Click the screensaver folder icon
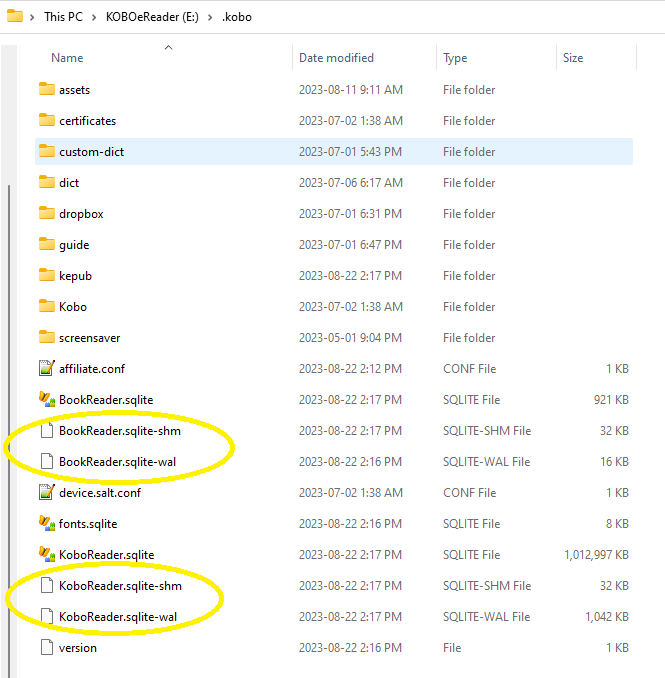The width and height of the screenshot is (665, 678). (x=47, y=337)
